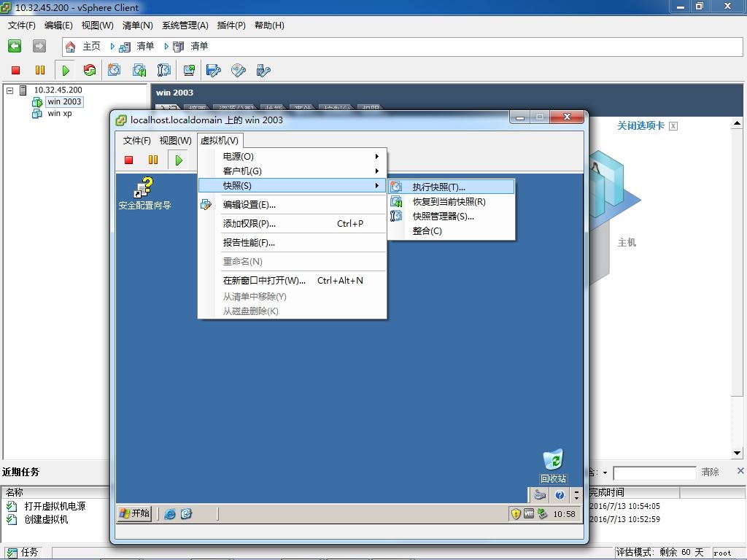
Task: Click the keyboard icon in guest language bar
Action: click(x=540, y=495)
